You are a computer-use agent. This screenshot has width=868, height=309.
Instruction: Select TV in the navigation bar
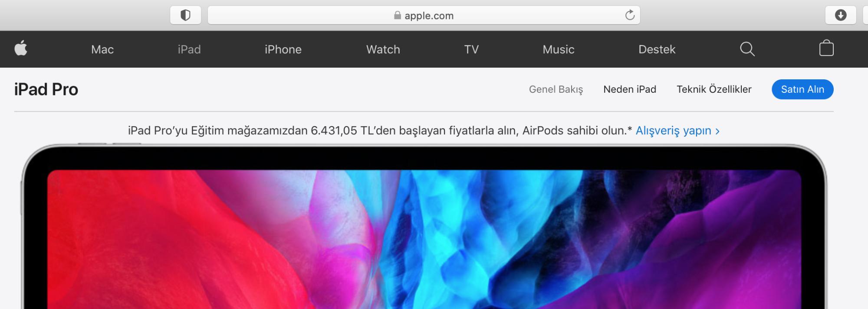click(x=471, y=49)
